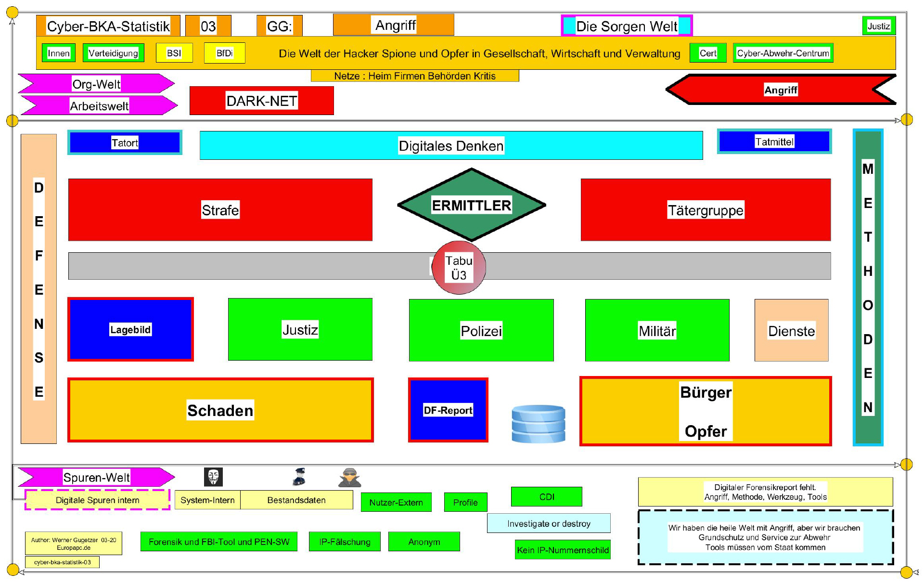The height and width of the screenshot is (584, 924).
Task: Click the green Polizei block
Action: (x=481, y=330)
